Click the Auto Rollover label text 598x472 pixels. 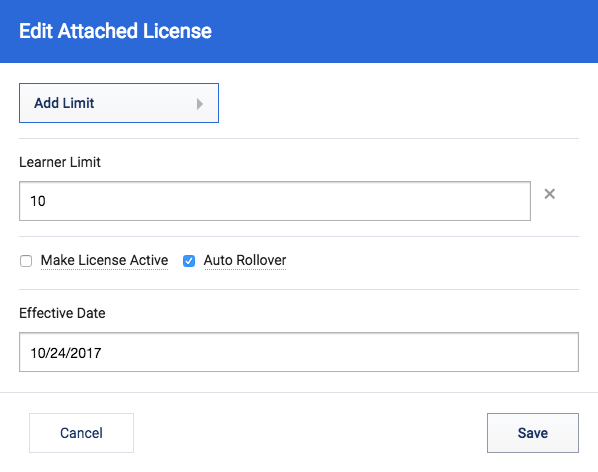(x=245, y=260)
